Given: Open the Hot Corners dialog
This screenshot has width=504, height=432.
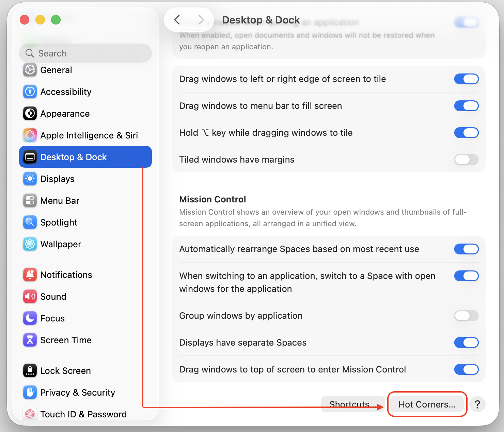Looking at the screenshot, I should pyautogui.click(x=427, y=404).
